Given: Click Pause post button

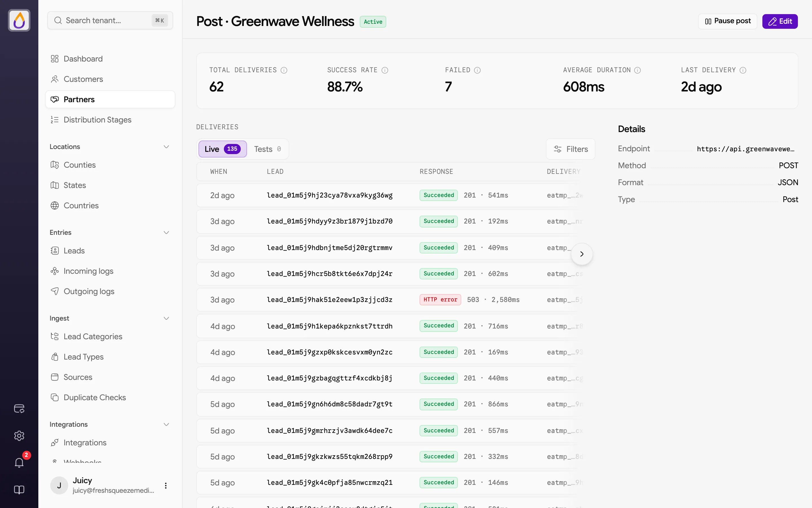Looking at the screenshot, I should point(727,21).
